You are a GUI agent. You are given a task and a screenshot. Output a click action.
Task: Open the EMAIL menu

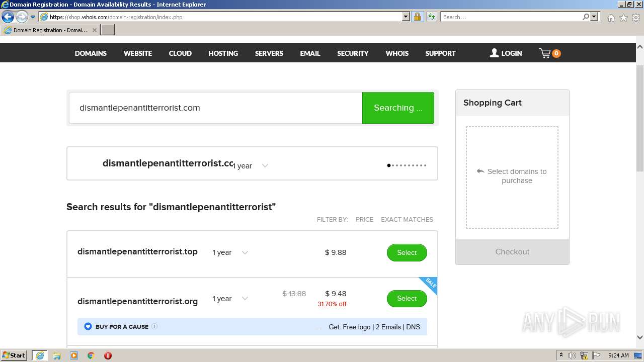pos(310,53)
